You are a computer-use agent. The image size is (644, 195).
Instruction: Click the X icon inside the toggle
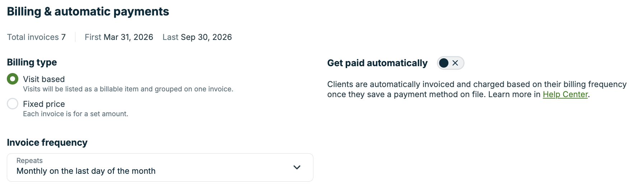click(x=455, y=63)
